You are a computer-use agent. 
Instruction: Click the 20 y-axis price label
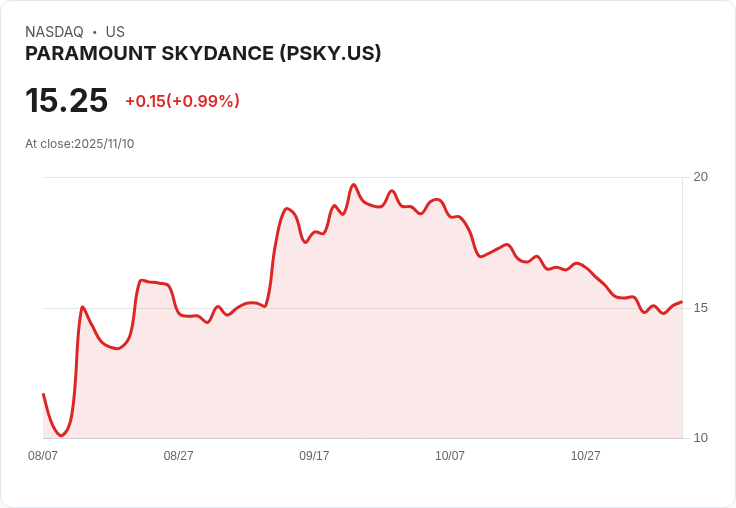coord(701,177)
